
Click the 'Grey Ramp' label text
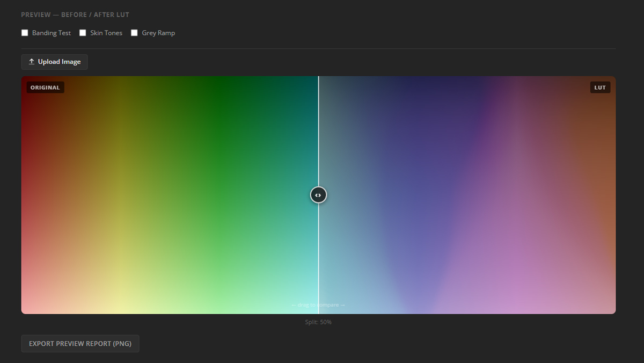click(x=158, y=33)
